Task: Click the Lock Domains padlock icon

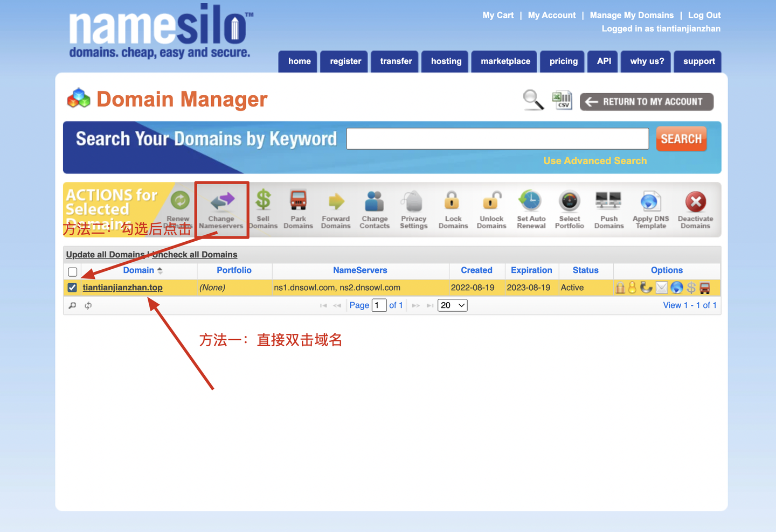Action: [x=452, y=200]
